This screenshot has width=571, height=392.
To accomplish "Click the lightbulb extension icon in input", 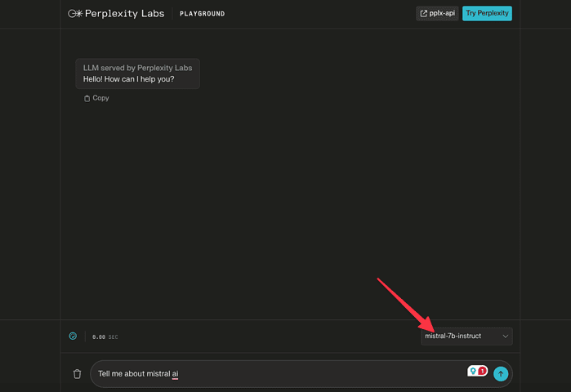I will (473, 371).
